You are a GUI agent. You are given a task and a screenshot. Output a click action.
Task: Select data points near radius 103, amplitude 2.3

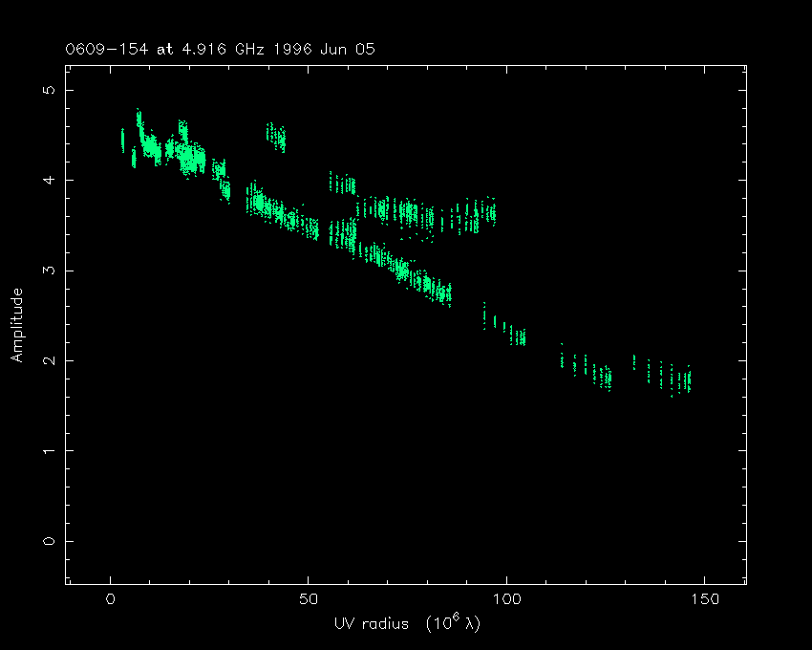pyautogui.click(x=519, y=336)
